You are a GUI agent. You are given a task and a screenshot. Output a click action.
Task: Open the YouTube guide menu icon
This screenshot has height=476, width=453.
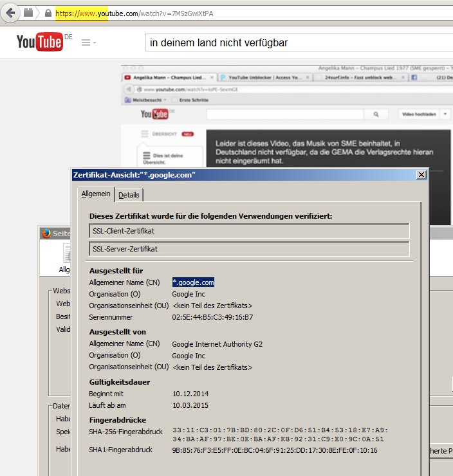(x=89, y=42)
